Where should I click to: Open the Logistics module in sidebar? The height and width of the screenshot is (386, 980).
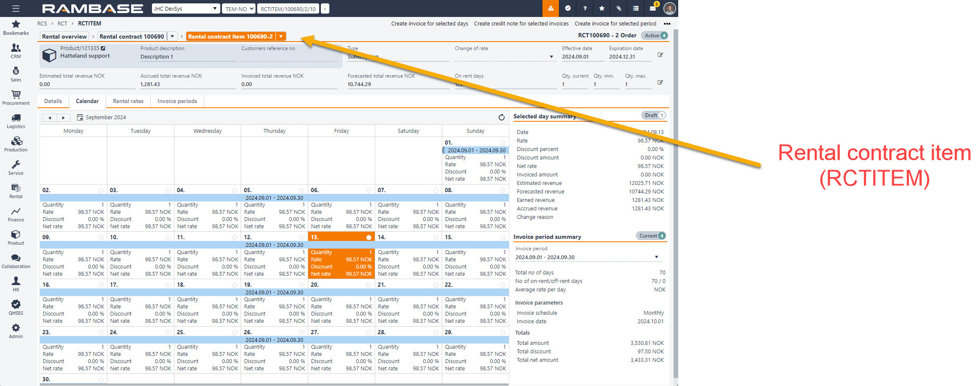(x=16, y=121)
